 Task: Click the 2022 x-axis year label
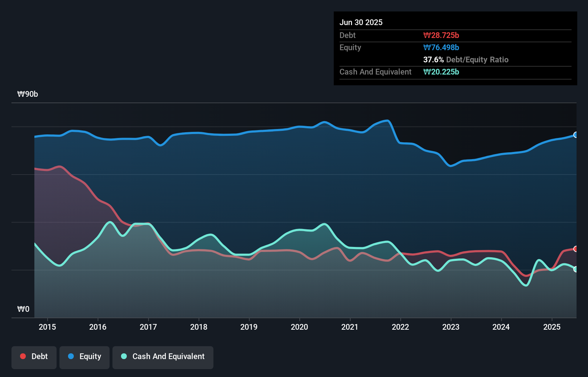coord(400,327)
